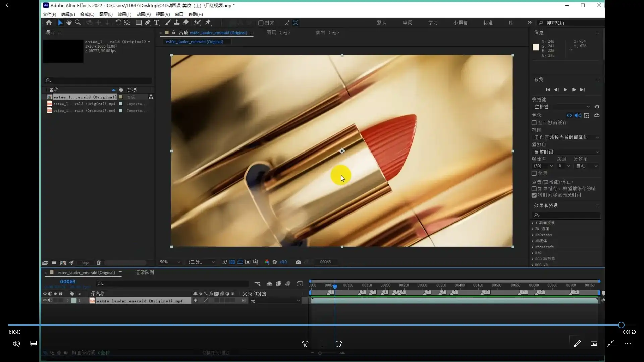This screenshot has height=362, width=644.
Task: Open the 50% magnification dropdown
Action: pos(170,262)
